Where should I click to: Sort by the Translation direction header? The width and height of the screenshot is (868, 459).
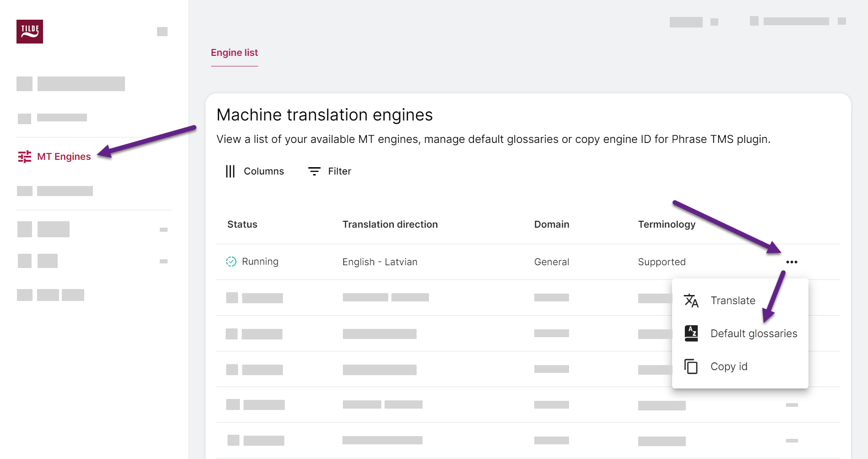[x=390, y=224]
